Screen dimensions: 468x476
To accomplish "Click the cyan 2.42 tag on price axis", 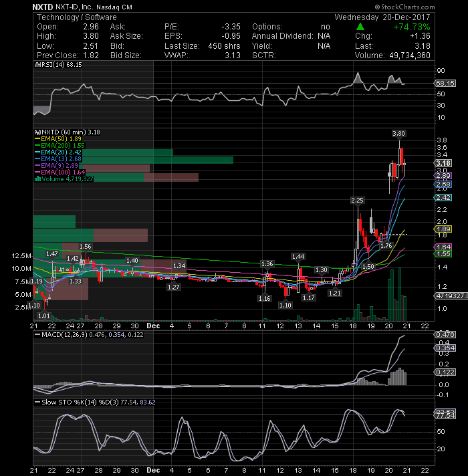I will 443,198.
